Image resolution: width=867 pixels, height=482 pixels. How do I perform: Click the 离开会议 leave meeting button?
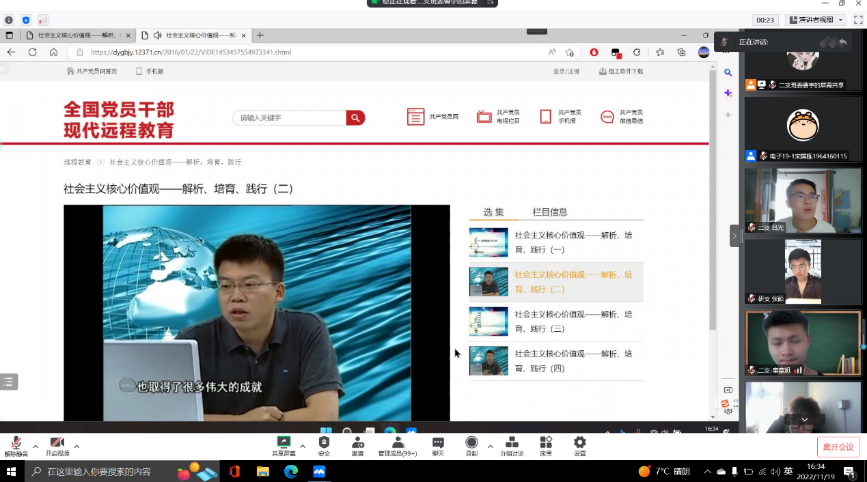click(837, 446)
